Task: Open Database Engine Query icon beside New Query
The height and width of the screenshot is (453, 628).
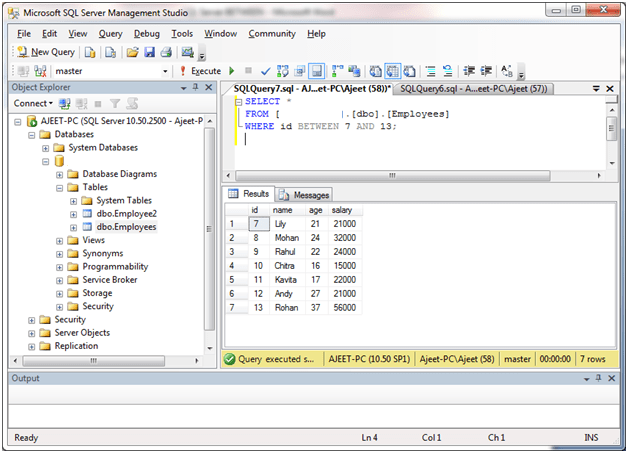Action: [x=90, y=52]
